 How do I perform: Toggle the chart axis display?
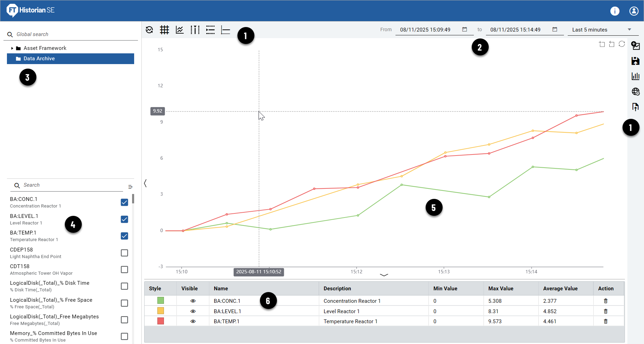(x=225, y=30)
